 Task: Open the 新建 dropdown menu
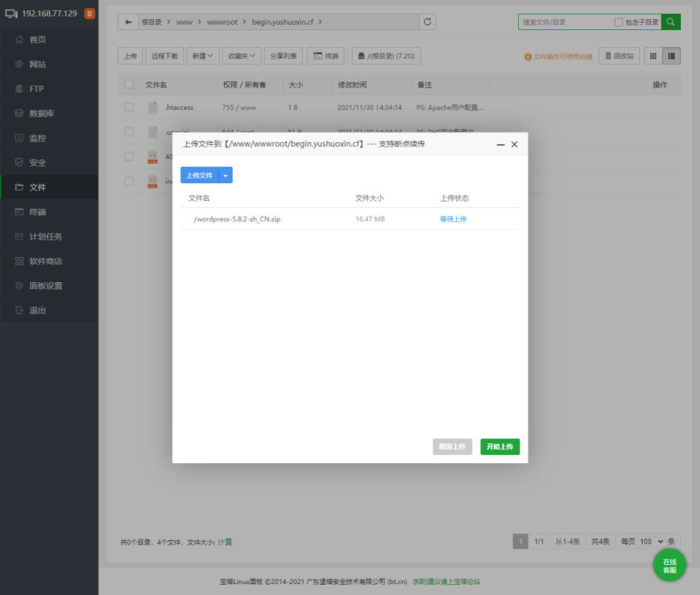coord(202,56)
